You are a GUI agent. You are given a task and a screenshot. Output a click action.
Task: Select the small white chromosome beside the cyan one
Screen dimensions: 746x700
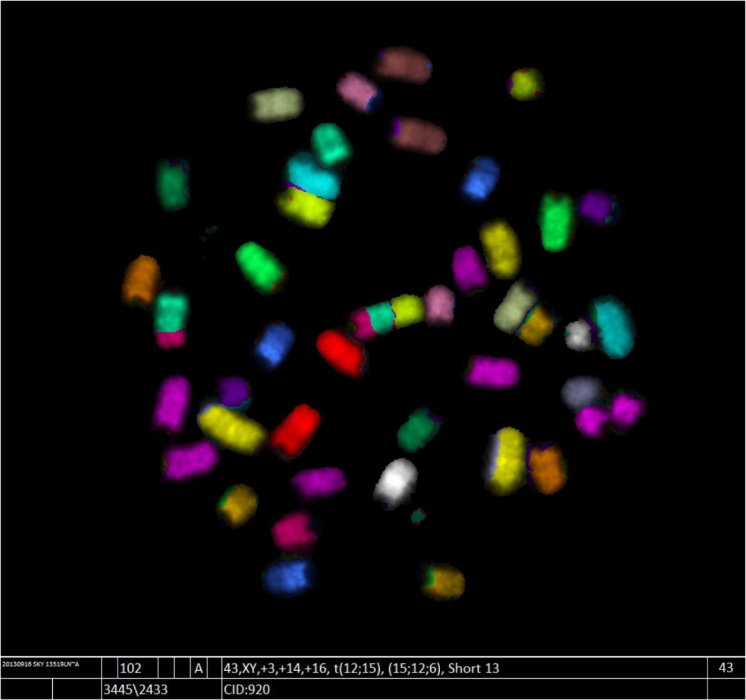579,334
